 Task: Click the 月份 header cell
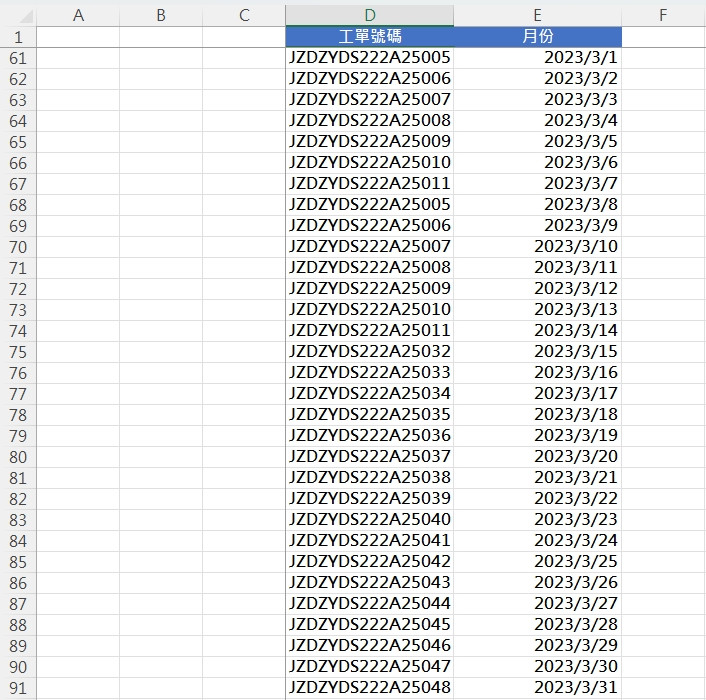538,36
